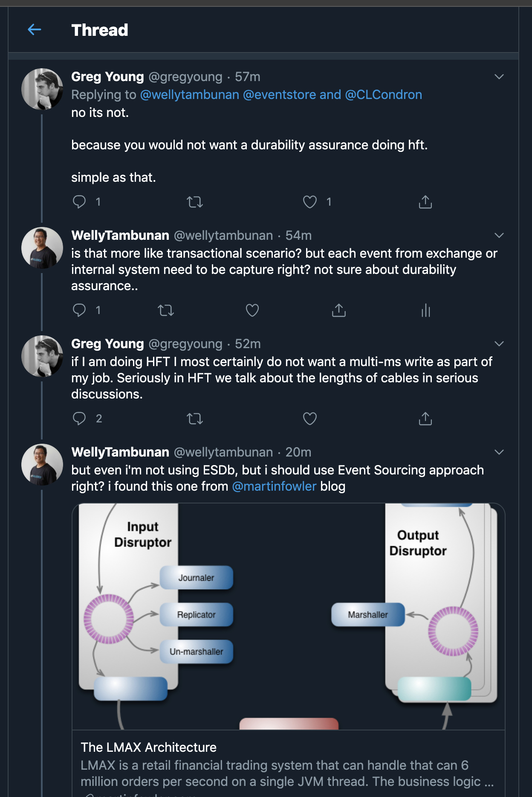
Task: Open Greg Young's avatar on the 57m tweet
Action: tap(42, 89)
